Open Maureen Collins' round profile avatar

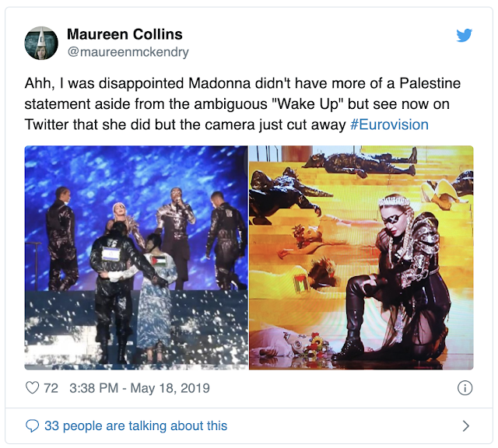pos(41,43)
